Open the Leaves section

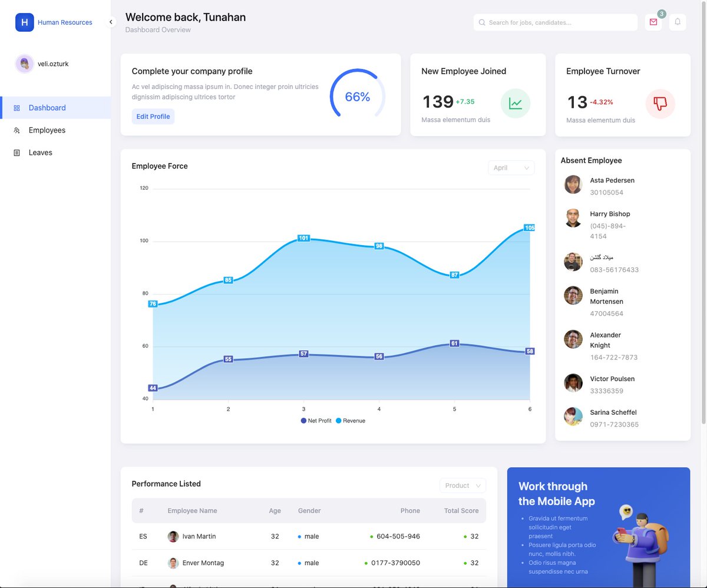[40, 152]
